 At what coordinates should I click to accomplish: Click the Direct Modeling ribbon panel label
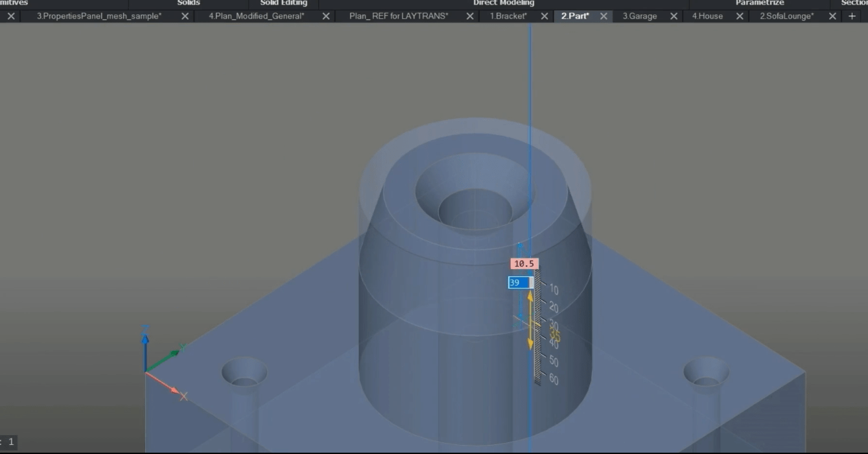click(504, 3)
